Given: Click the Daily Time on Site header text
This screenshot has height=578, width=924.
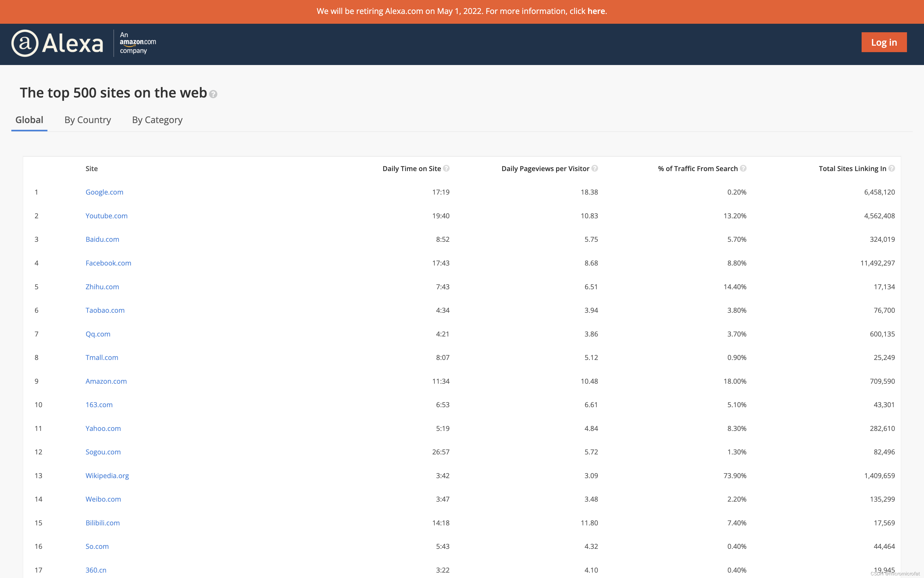Looking at the screenshot, I should tap(412, 168).
